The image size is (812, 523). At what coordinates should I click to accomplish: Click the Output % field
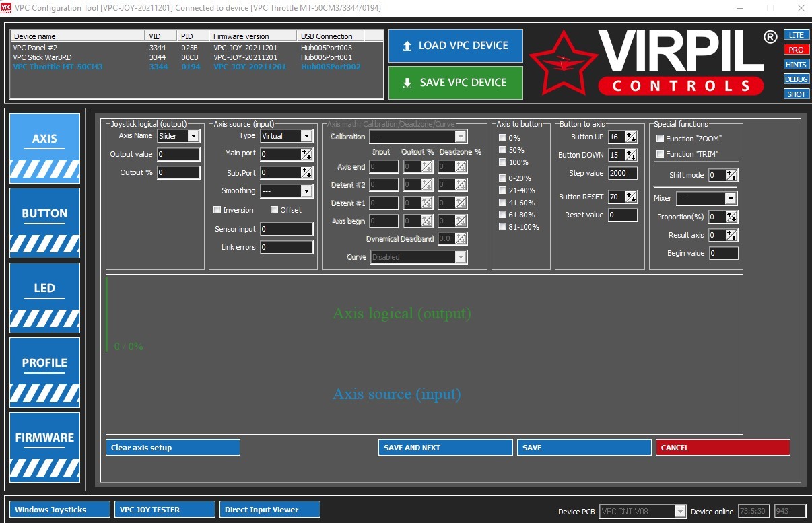178,172
